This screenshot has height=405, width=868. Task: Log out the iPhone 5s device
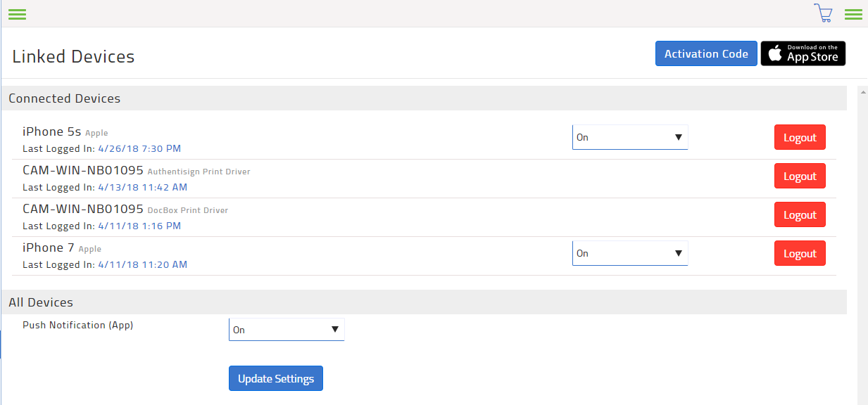click(800, 138)
